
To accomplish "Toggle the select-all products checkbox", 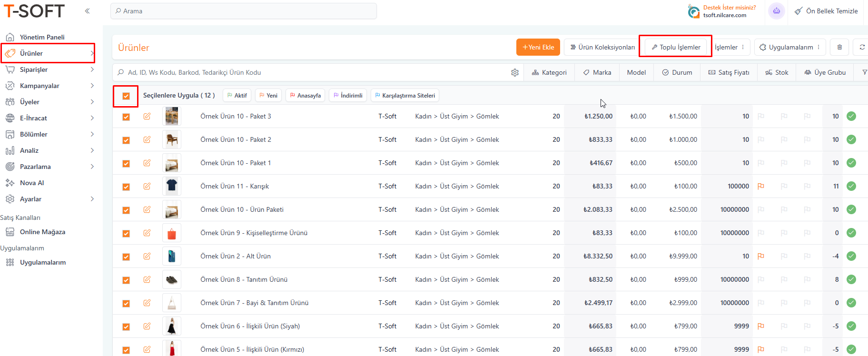I will coord(126,96).
